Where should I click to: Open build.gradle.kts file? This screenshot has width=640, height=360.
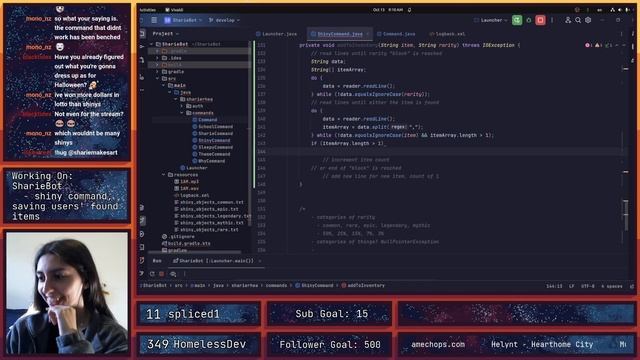coord(186,243)
